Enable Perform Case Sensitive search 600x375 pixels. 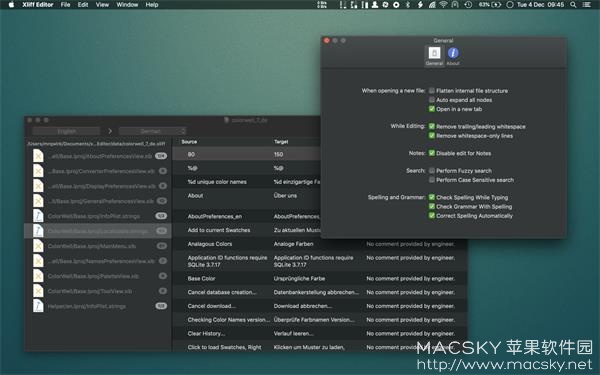tap(432, 180)
